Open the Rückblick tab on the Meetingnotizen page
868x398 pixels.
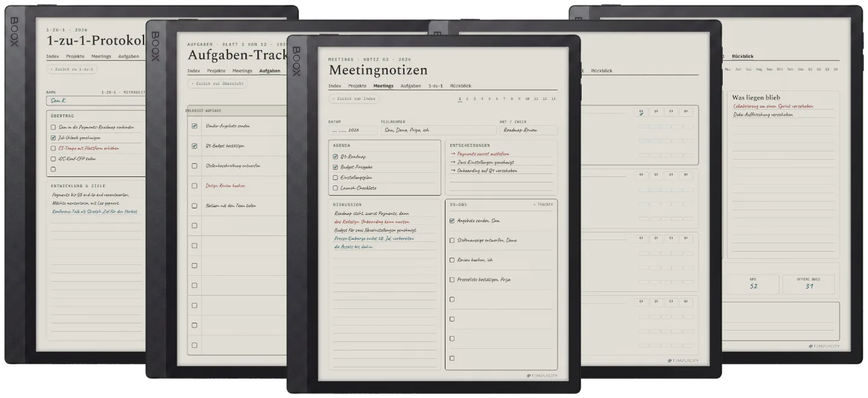[460, 86]
